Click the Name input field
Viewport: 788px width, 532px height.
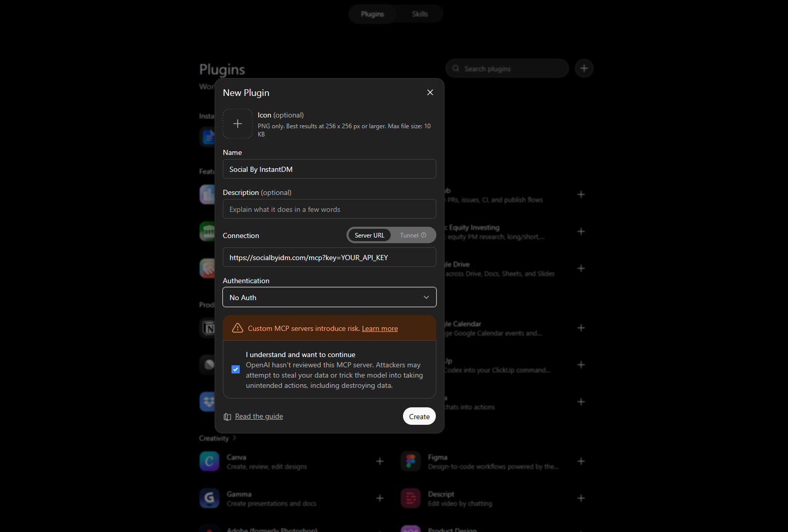click(330, 169)
